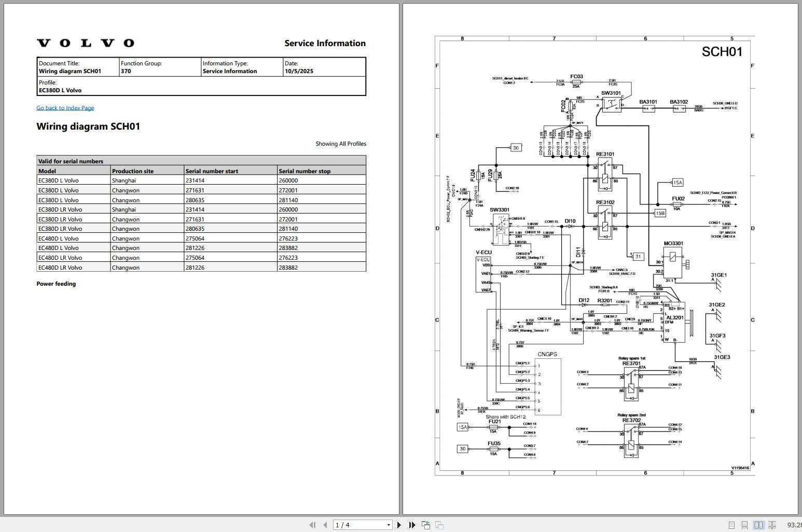
Task: Enable book view layout
Action: click(x=759, y=525)
